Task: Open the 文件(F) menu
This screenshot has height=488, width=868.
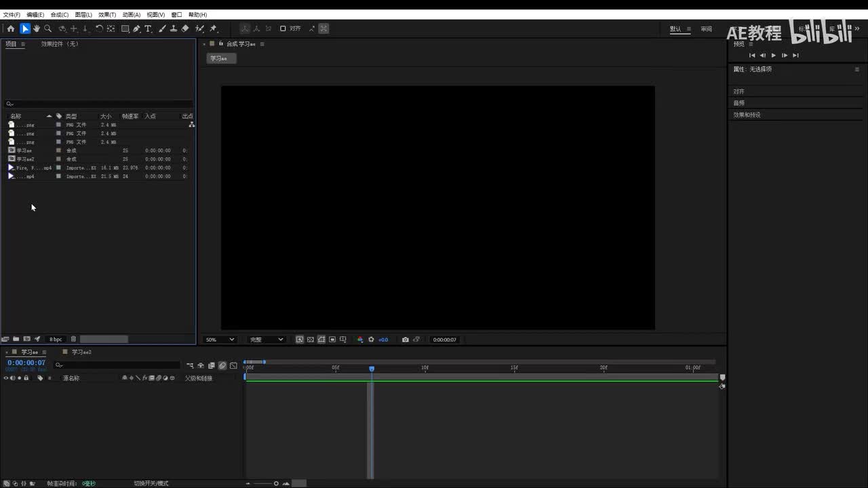Action: click(12, 14)
